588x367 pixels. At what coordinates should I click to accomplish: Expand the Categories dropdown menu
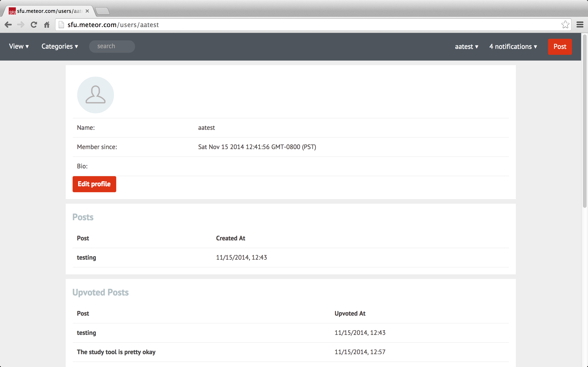60,46
